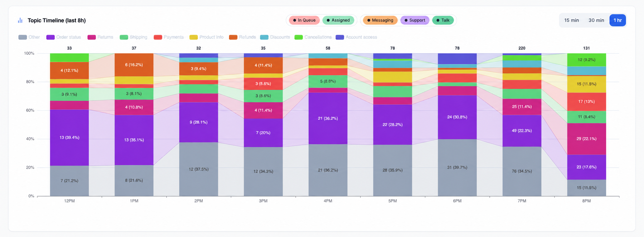Click the 8PM Returns segment 29 (22.1%)
Viewport: 644px width, 237px height.
pos(586,139)
